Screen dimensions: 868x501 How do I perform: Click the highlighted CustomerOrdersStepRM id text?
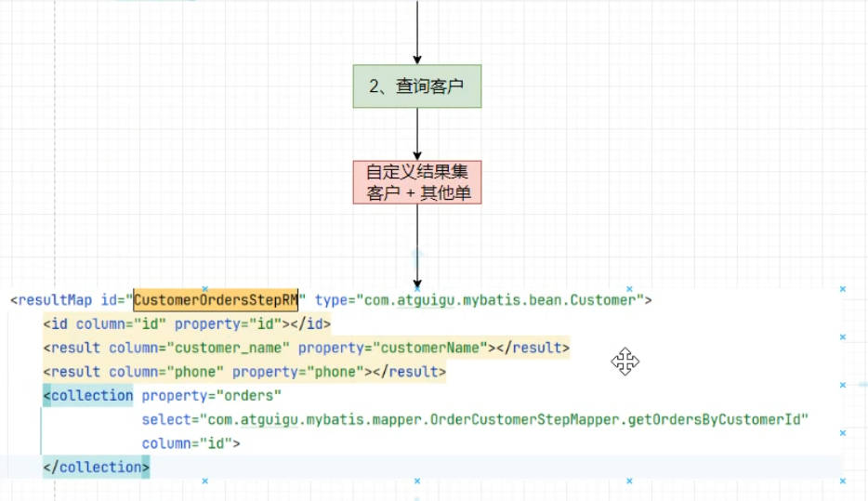(216, 300)
